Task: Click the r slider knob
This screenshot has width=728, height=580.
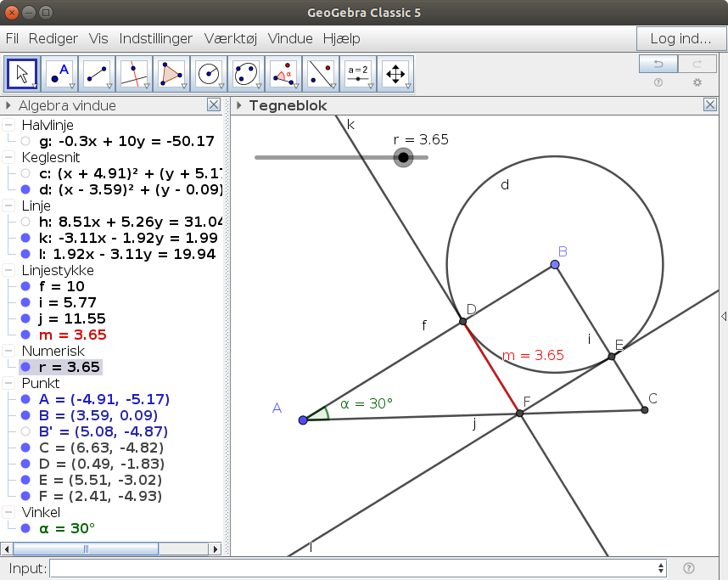Action: tap(404, 158)
